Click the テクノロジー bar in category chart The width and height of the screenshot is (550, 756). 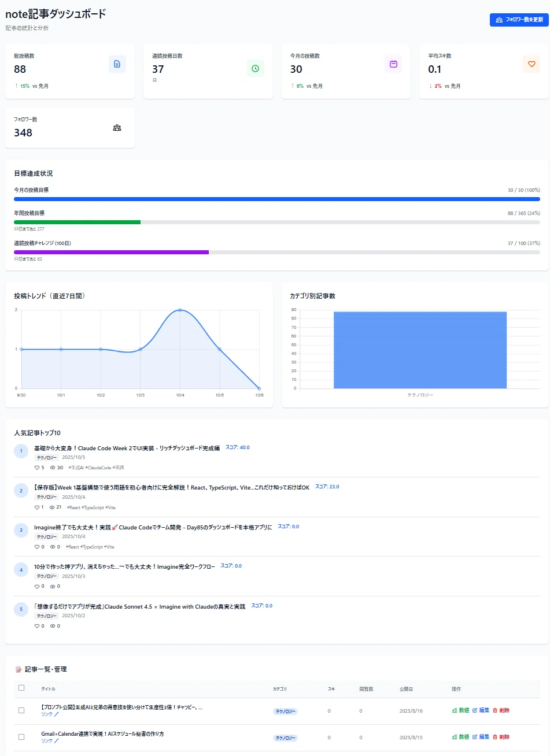point(420,350)
